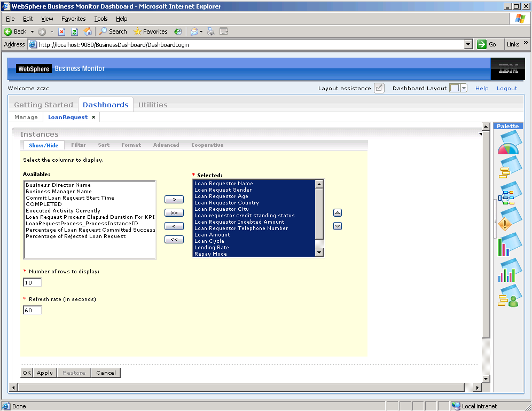Expand the Links toolbar chevron
This screenshot has width=532, height=411.
click(x=526, y=43)
